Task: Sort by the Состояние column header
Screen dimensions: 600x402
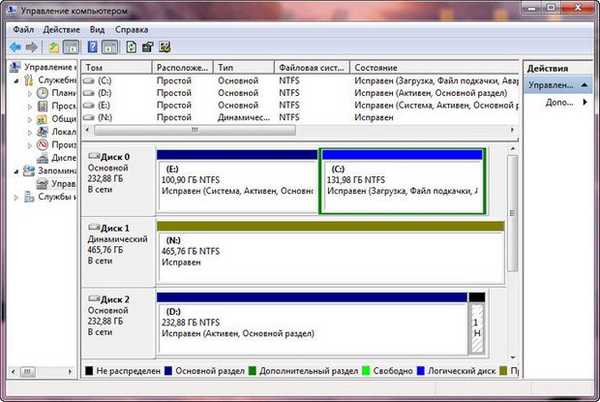Action: (x=434, y=68)
